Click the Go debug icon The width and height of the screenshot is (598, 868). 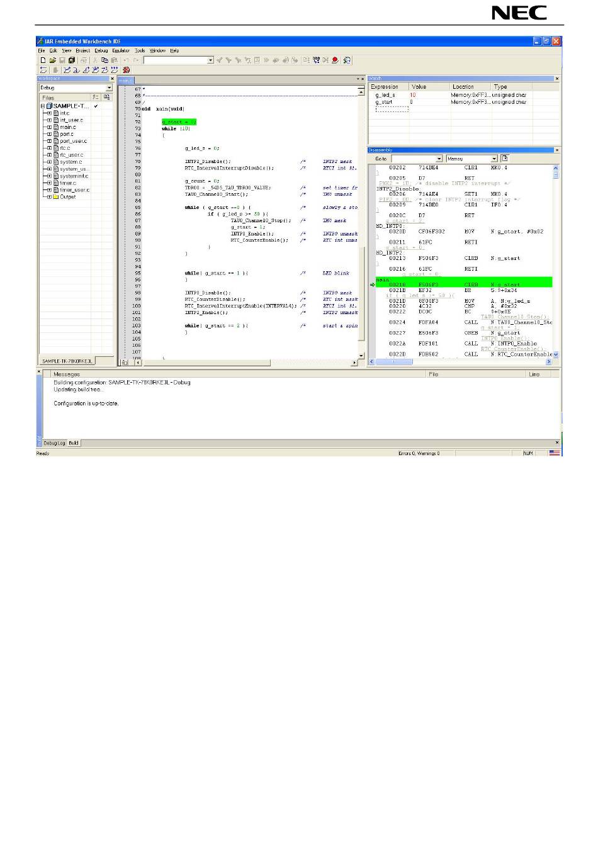tap(115, 70)
